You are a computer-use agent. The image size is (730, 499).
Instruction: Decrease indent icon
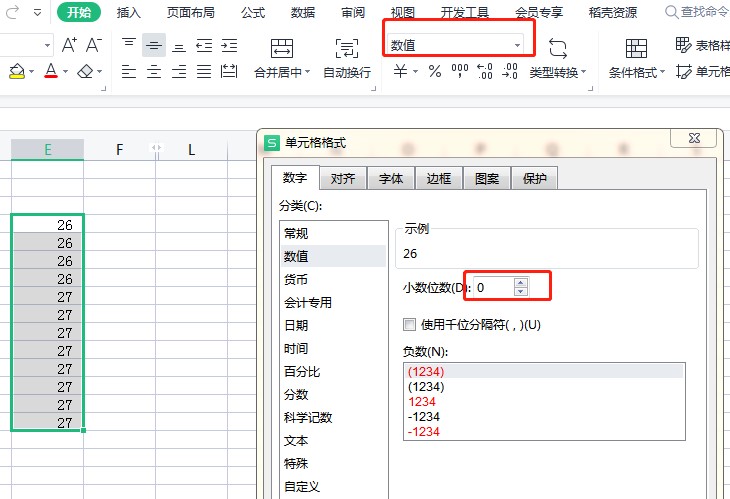click(204, 45)
